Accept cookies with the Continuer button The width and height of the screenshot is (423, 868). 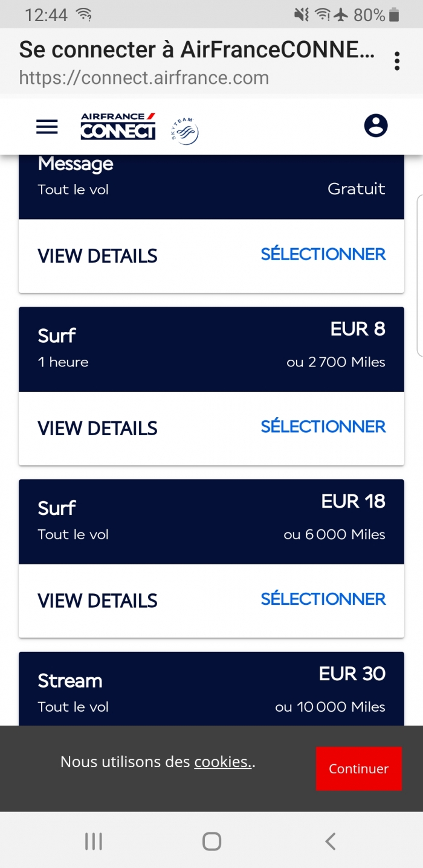tap(359, 768)
